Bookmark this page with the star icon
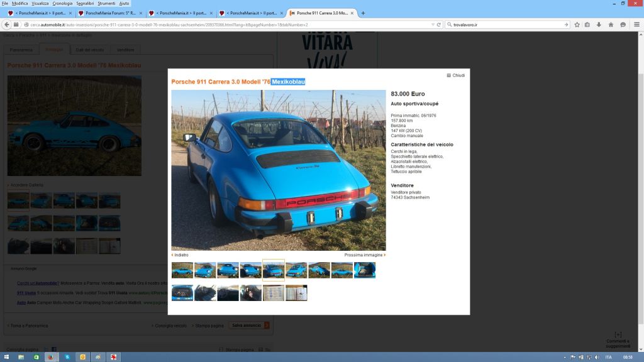Image resolution: width=644 pixels, height=362 pixels. point(577,25)
